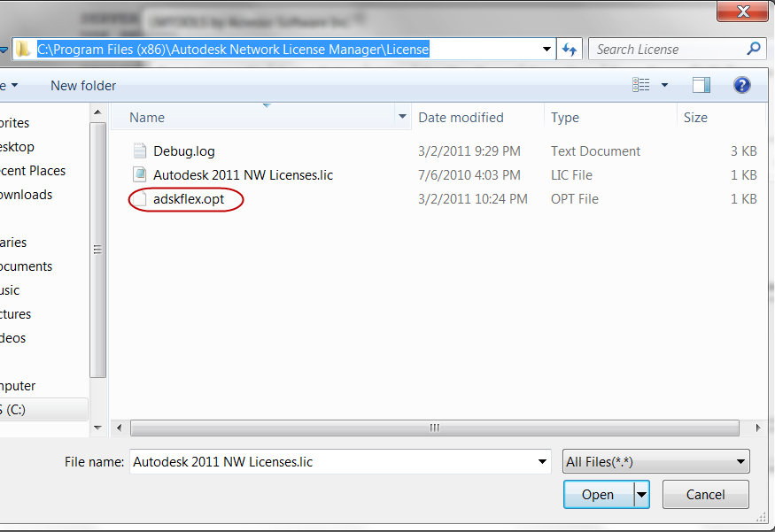Toggle the preview pane icon
Image resolution: width=775 pixels, height=532 pixels.
(701, 86)
